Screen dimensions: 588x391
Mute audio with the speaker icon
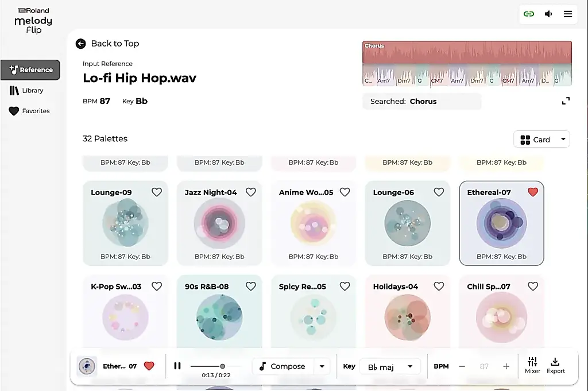[x=548, y=14]
